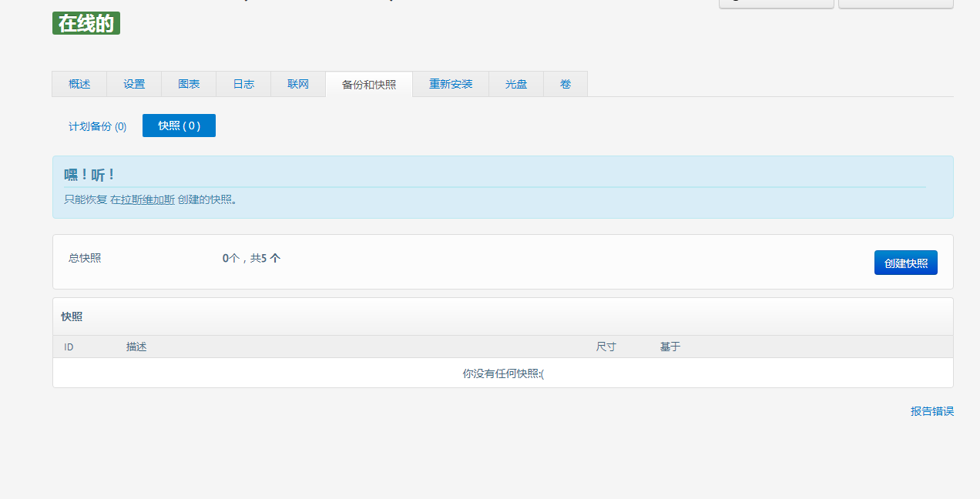The height and width of the screenshot is (499, 980).
Task: Open the 卷 volumes tab
Action: click(566, 84)
